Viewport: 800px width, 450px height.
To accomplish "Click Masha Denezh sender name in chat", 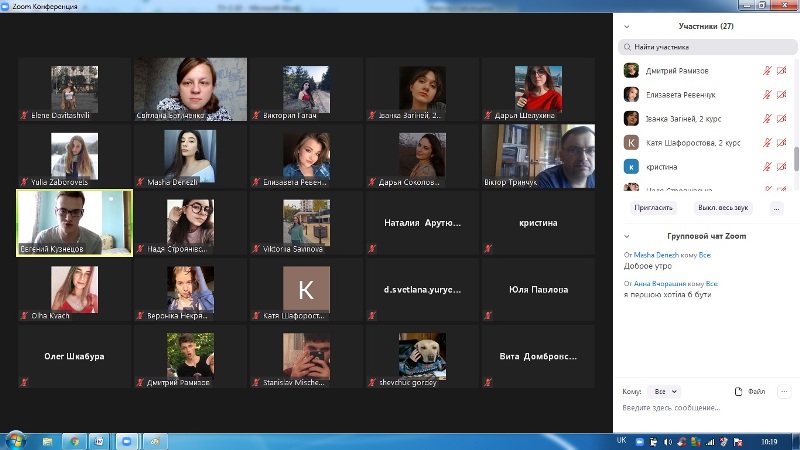I will tap(656, 255).
